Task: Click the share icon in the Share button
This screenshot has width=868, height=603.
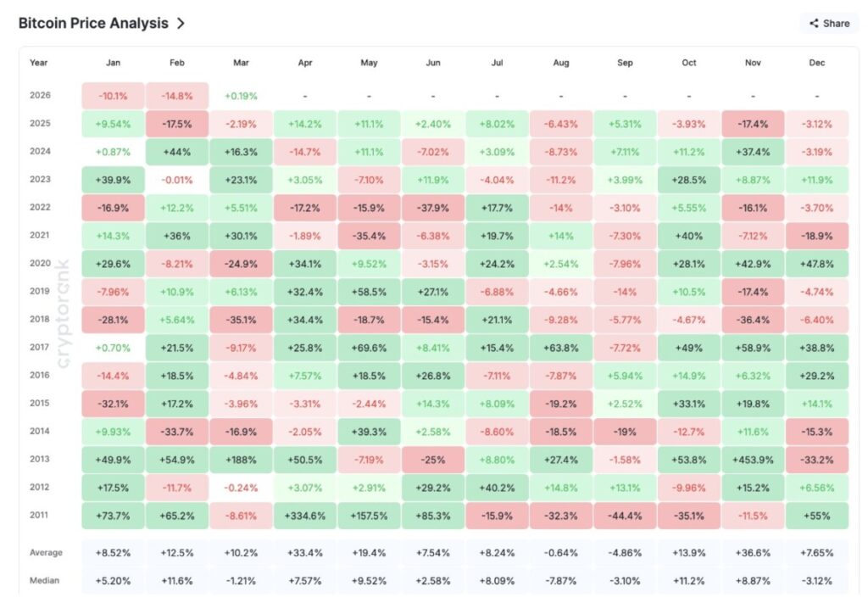Action: (x=814, y=24)
